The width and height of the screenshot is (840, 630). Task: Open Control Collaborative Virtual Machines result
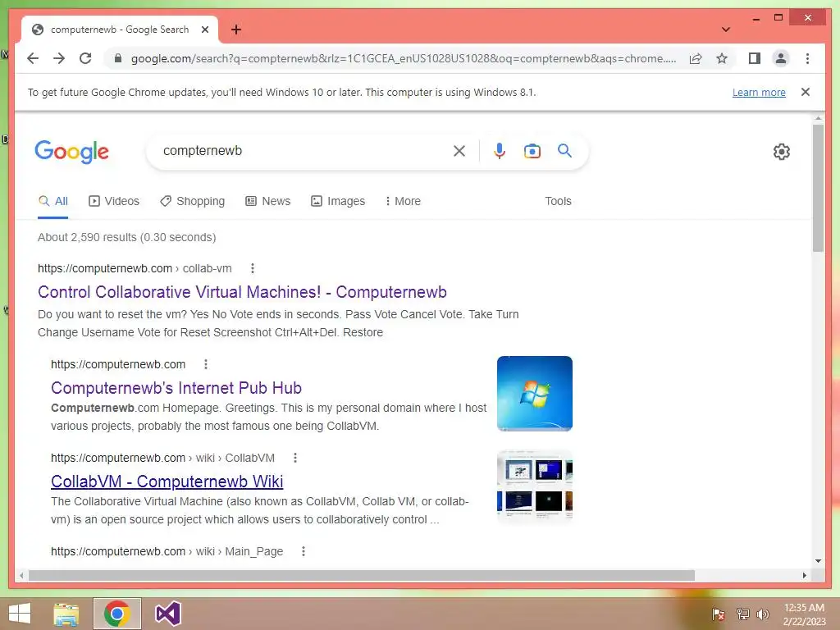242,292
